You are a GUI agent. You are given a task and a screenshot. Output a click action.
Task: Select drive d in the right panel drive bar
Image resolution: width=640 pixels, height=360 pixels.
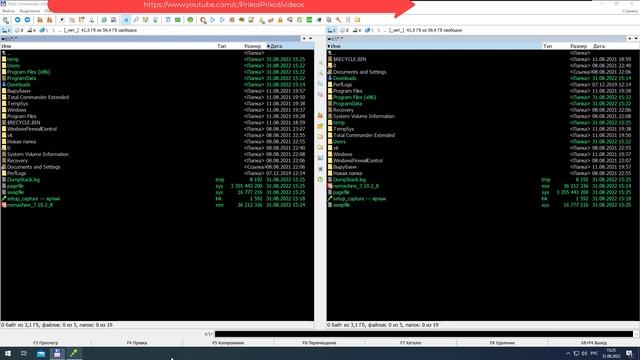(x=344, y=30)
